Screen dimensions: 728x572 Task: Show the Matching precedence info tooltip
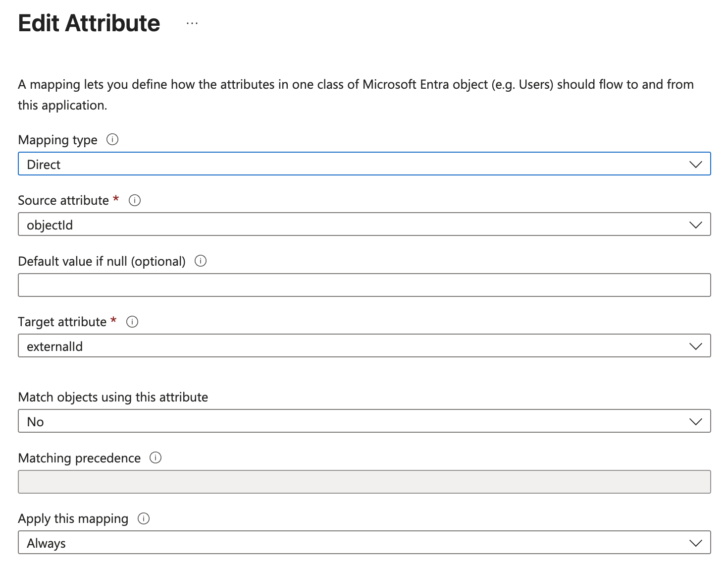pos(156,458)
